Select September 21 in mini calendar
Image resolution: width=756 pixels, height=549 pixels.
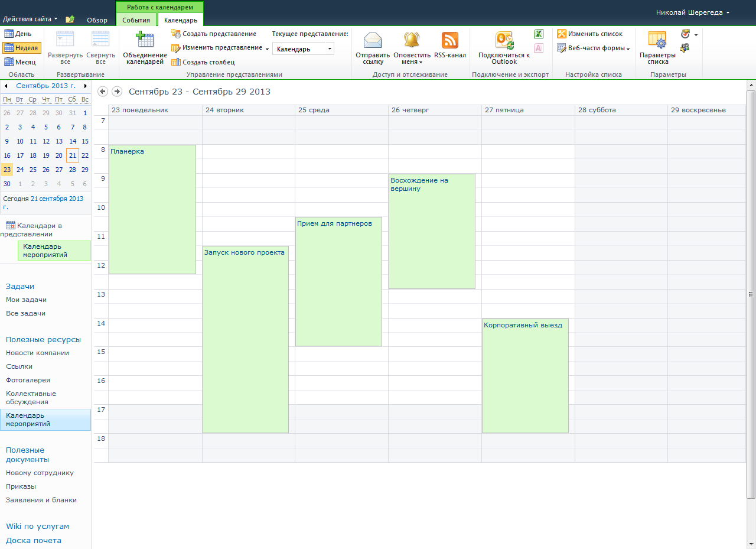[x=72, y=155]
